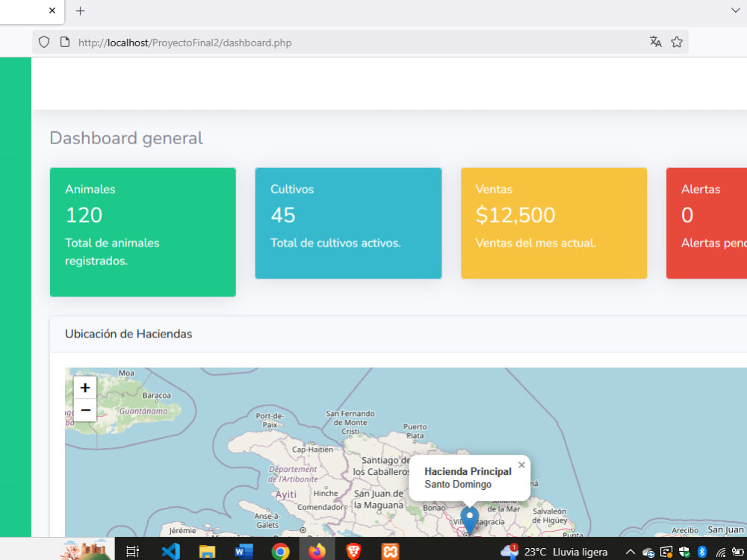Select the 'Ubicación de Haciendas' card title
The image size is (747, 560).
pyautogui.click(x=128, y=334)
